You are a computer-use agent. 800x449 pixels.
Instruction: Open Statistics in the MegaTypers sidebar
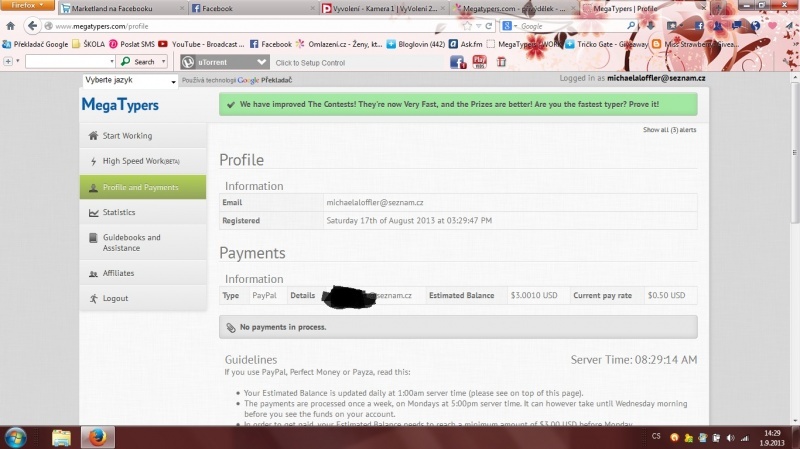118,212
